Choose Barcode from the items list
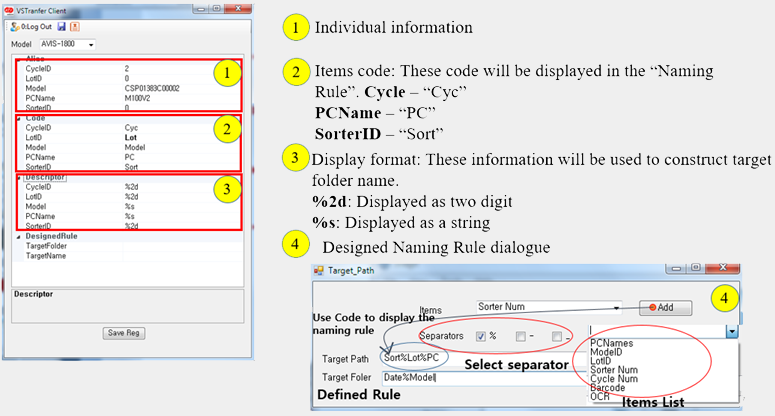775x416 pixels. click(608, 388)
